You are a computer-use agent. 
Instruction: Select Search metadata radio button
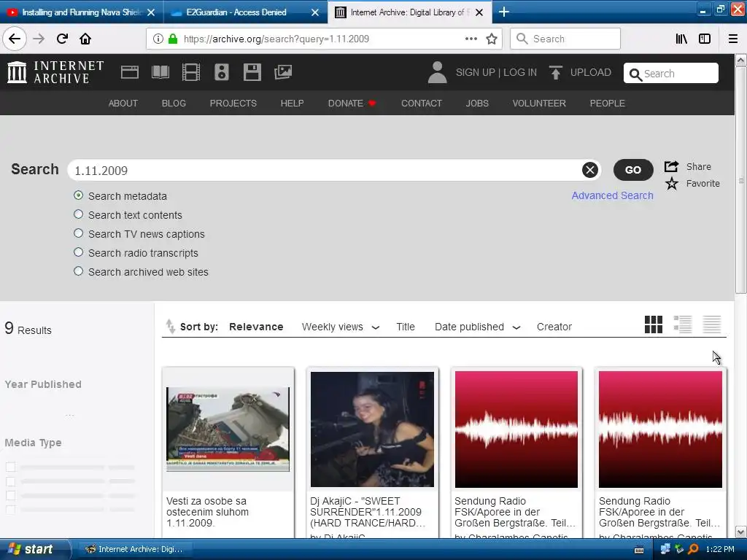[79, 195]
